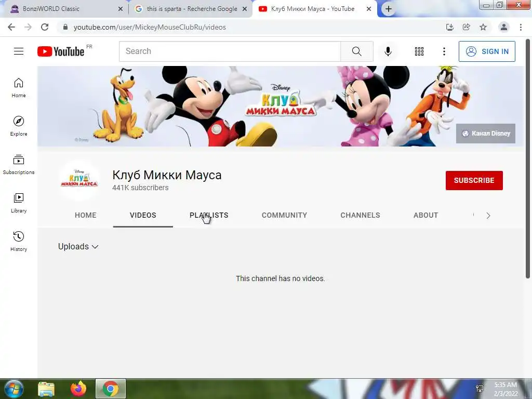Open Library in the sidebar
This screenshot has height=399, width=532.
click(x=19, y=203)
